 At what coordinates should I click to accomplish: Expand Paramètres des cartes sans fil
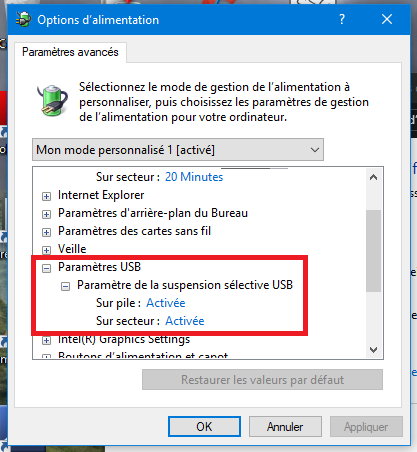pyautogui.click(x=46, y=232)
